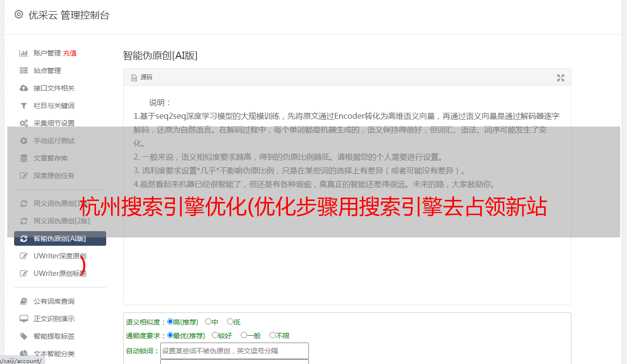Select 通顺度要求 最优(推荐) radio button
Image resolution: width=627 pixels, height=364 pixels.
tap(170, 335)
